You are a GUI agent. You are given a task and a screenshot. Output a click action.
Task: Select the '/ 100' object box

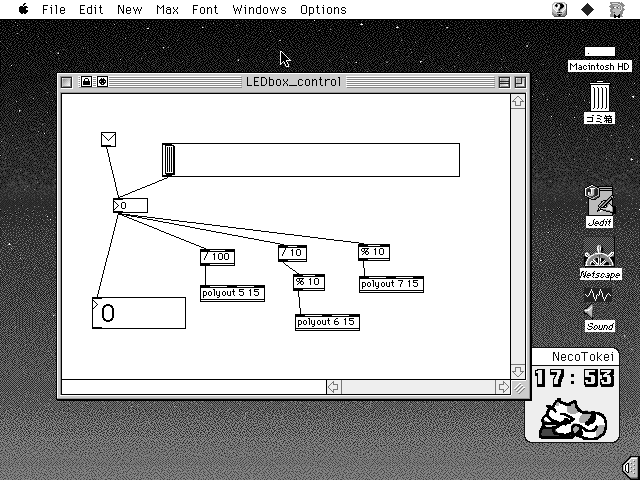coord(217,257)
